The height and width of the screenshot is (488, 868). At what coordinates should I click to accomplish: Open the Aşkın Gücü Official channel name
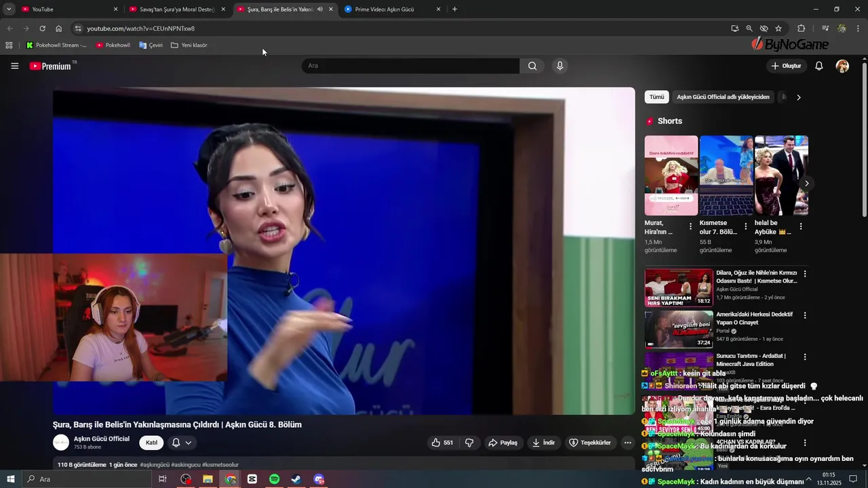(102, 439)
